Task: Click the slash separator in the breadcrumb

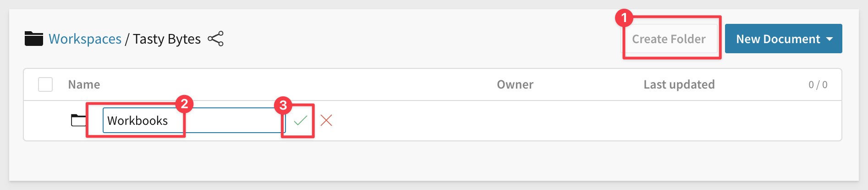Action: click(x=127, y=39)
